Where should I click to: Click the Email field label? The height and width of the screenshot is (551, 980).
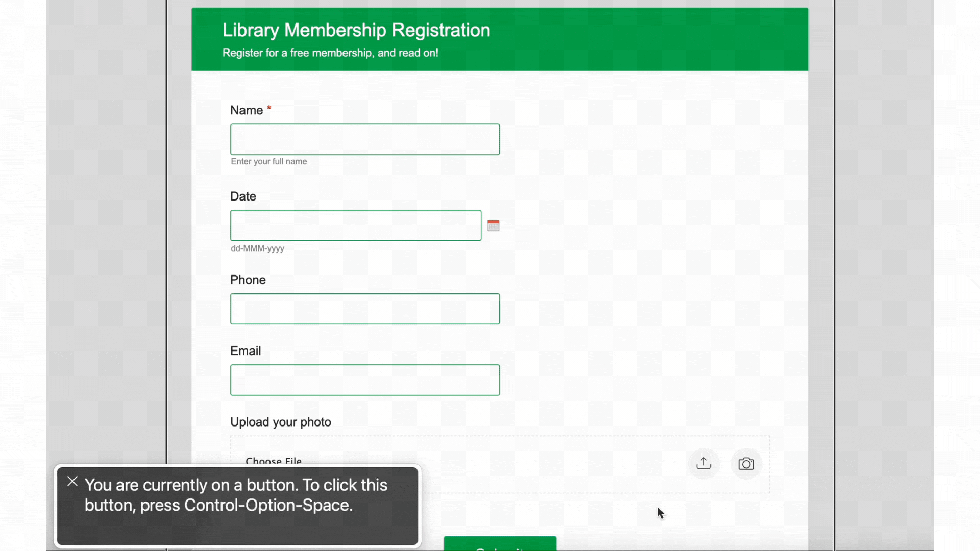pyautogui.click(x=245, y=351)
